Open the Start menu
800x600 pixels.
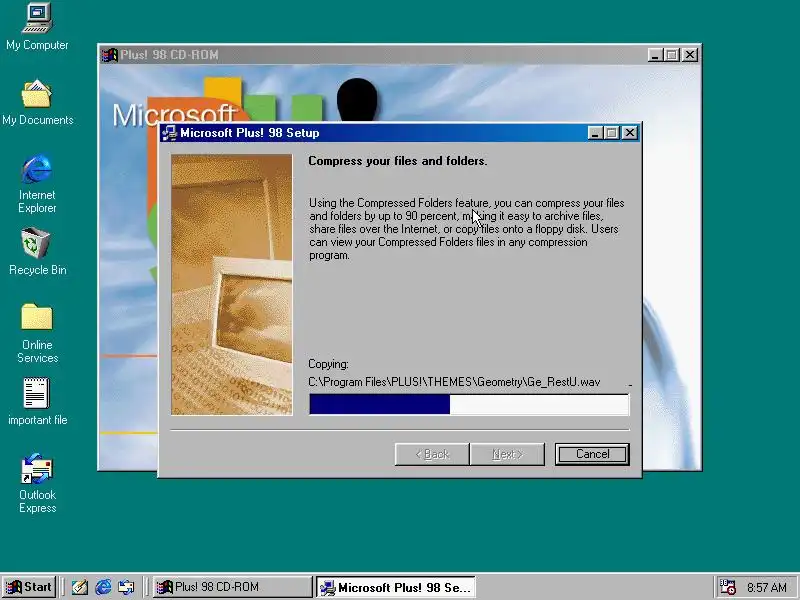[29, 587]
